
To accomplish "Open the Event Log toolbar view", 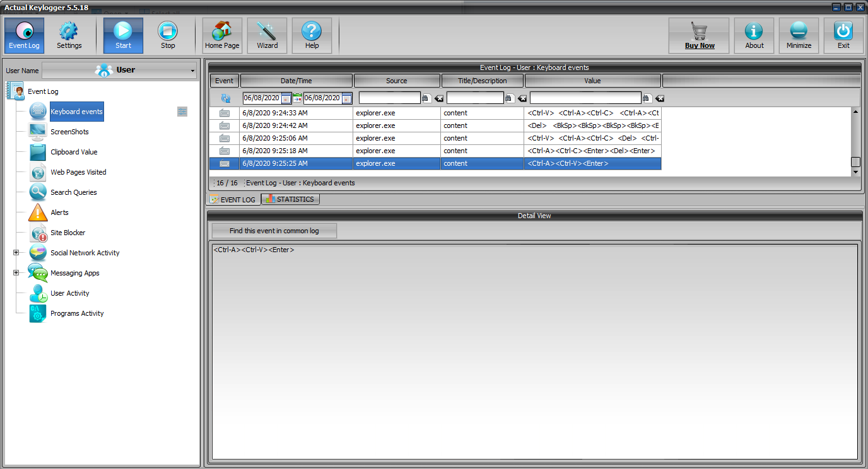I will coord(24,35).
